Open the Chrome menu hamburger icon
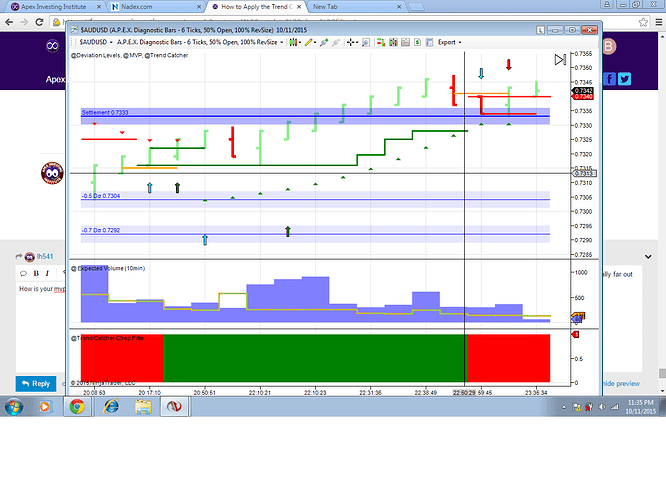This screenshot has height=500, width=666. (659, 22)
